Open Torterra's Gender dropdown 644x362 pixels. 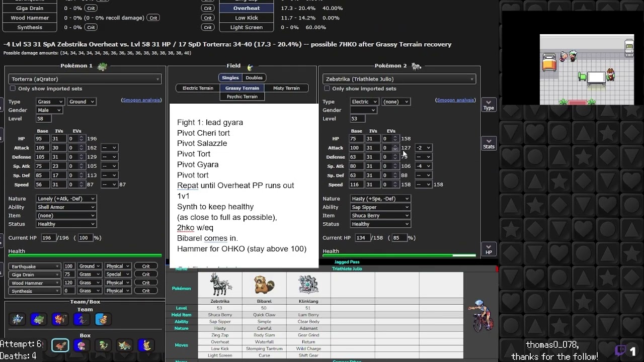point(50,110)
